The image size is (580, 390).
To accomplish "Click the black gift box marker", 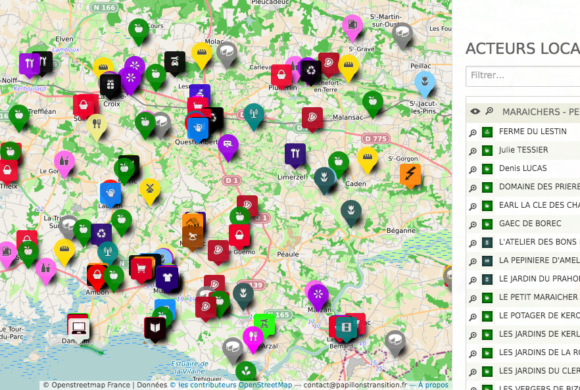I will point(110,85).
